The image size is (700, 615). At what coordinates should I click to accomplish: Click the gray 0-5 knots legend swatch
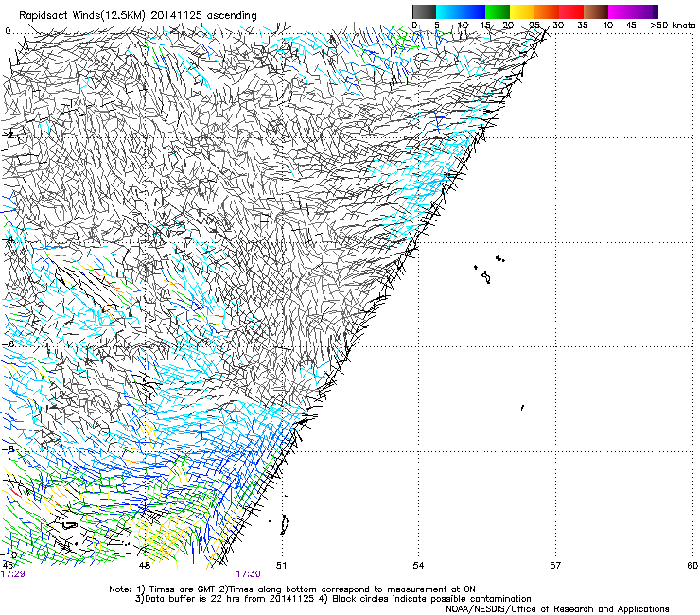424,11
